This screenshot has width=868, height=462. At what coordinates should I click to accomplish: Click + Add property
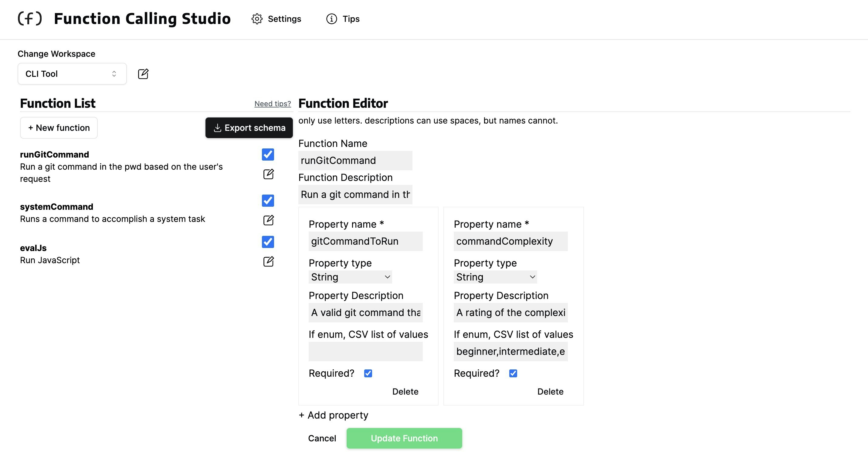(x=333, y=415)
